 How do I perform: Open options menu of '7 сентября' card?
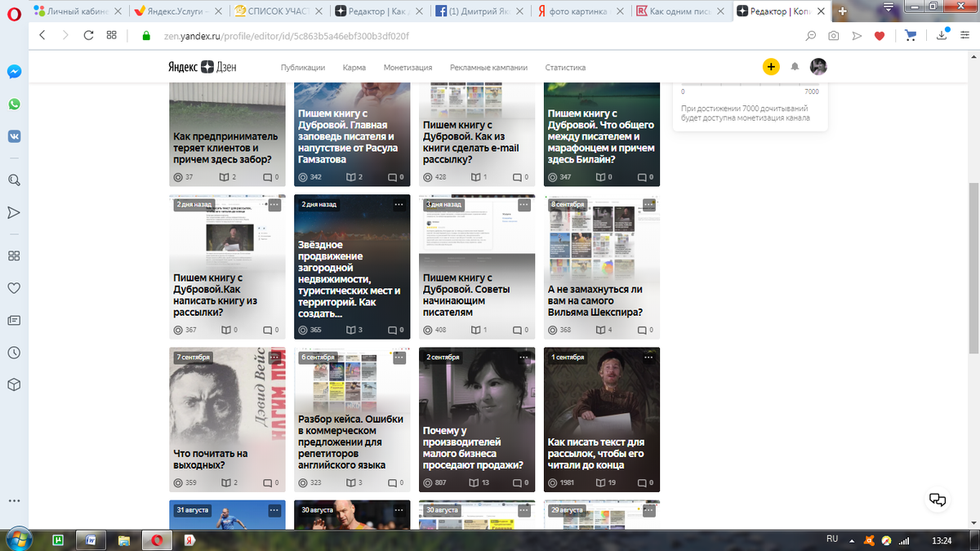[274, 358]
